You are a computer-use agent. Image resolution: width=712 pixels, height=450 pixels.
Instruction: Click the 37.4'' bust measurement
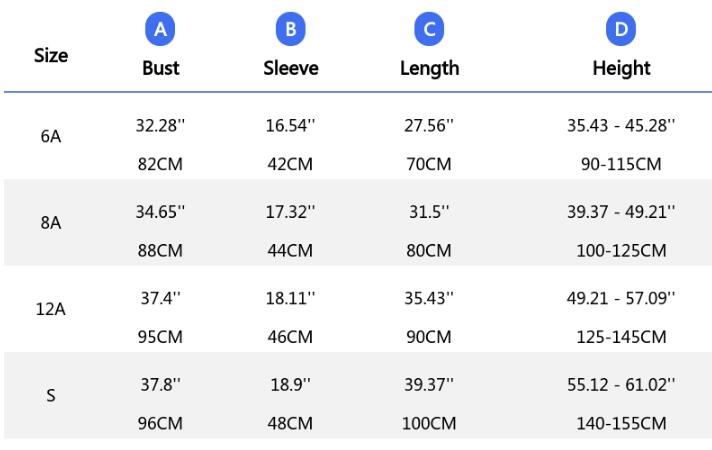(x=160, y=298)
